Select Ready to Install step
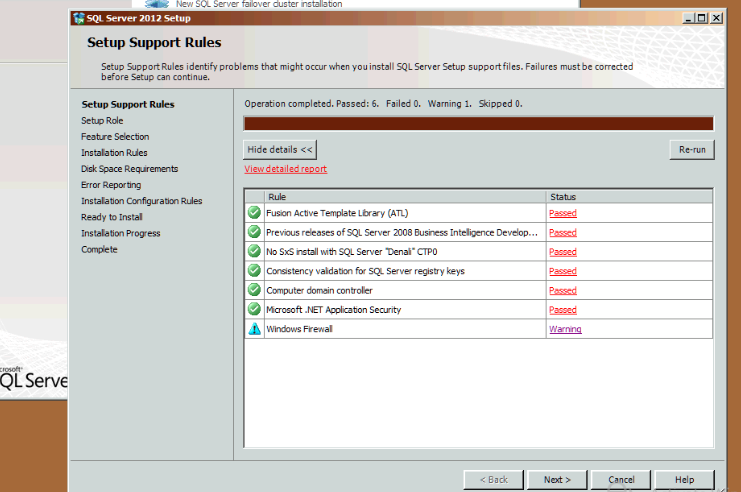This screenshot has height=492, width=741. coord(112,217)
